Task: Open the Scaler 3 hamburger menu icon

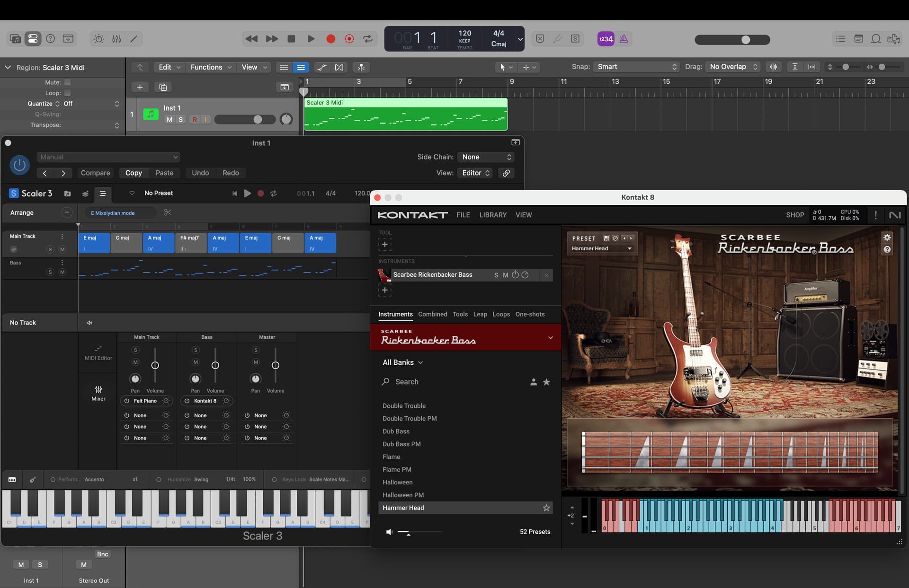Action: tap(103, 193)
